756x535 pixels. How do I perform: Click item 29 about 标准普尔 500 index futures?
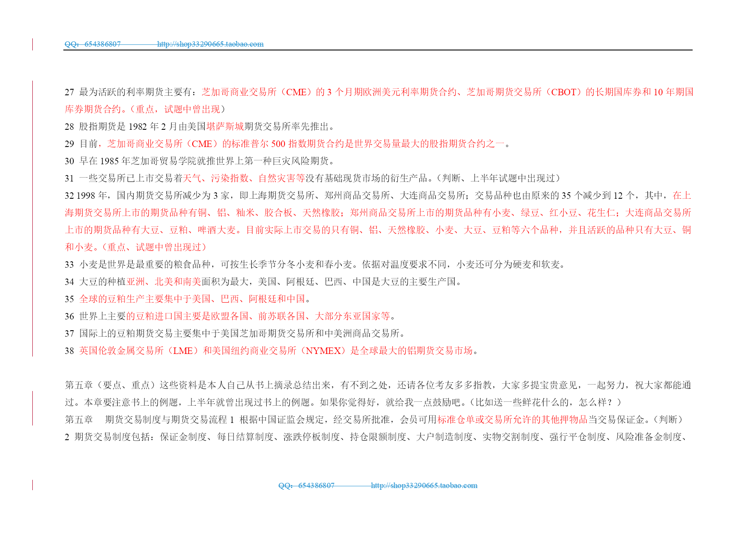pos(287,144)
